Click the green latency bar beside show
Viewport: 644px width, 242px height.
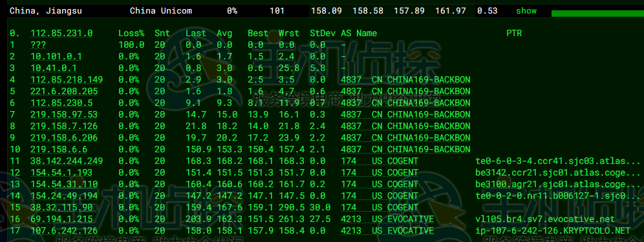[597, 13]
